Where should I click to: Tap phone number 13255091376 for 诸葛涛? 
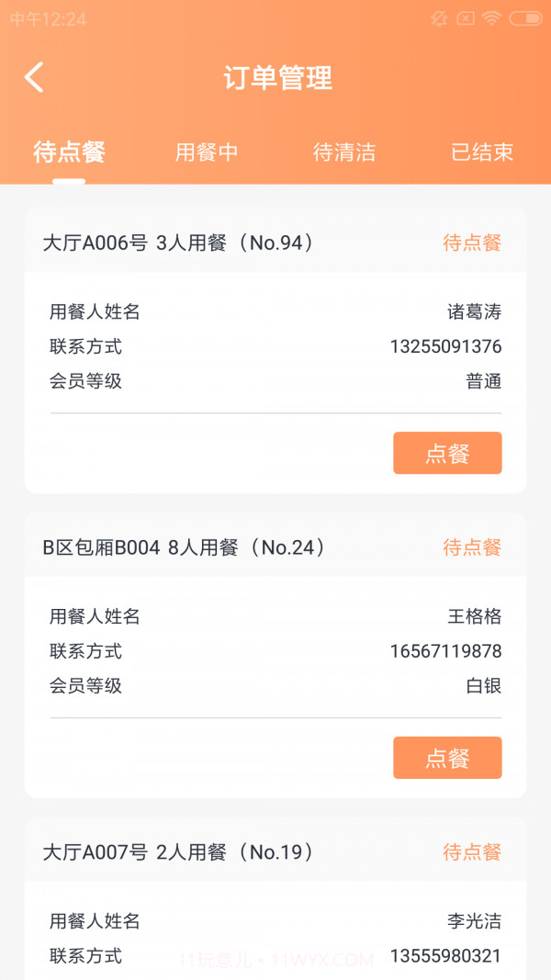(447, 346)
